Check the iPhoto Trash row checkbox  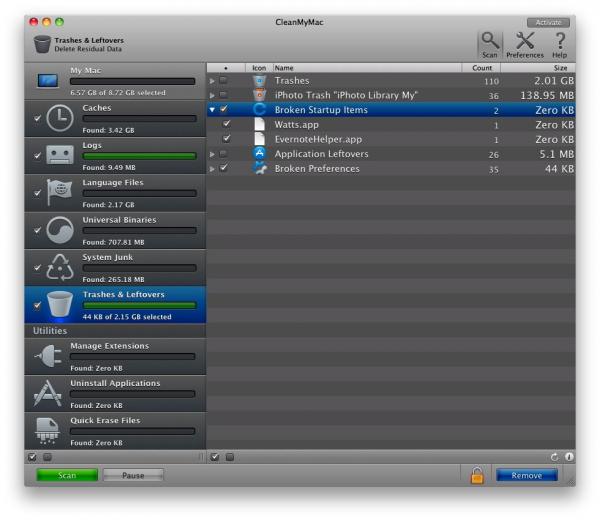pyautogui.click(x=223, y=95)
